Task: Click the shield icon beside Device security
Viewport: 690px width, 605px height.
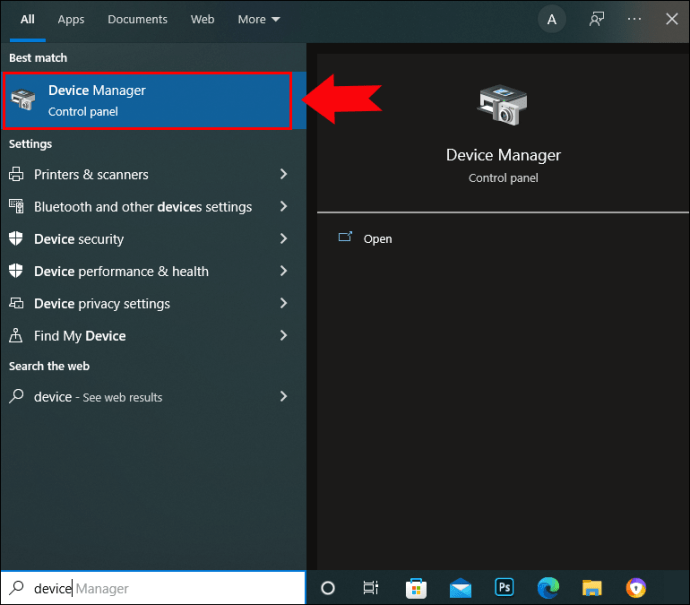Action: [x=16, y=238]
